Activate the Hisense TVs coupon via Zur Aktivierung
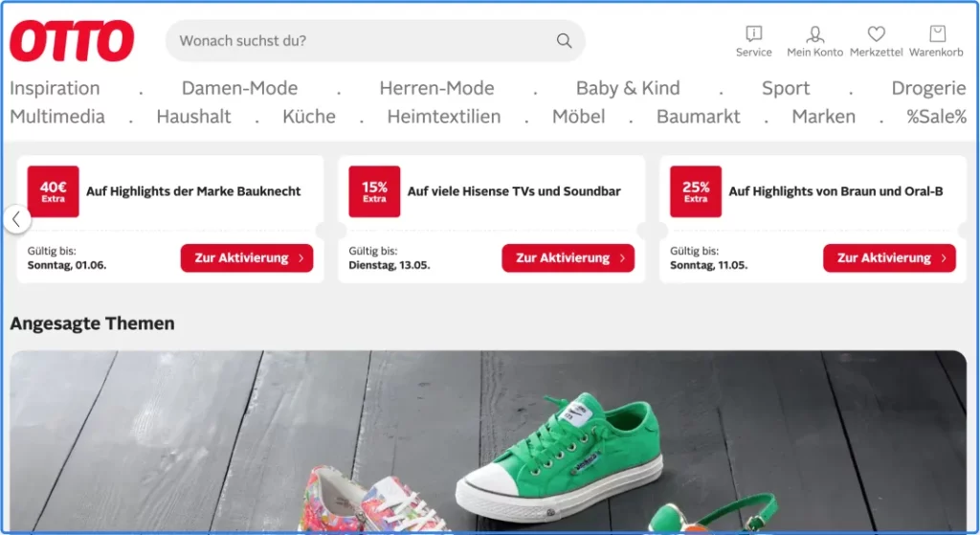This screenshot has width=980, height=535. [568, 258]
